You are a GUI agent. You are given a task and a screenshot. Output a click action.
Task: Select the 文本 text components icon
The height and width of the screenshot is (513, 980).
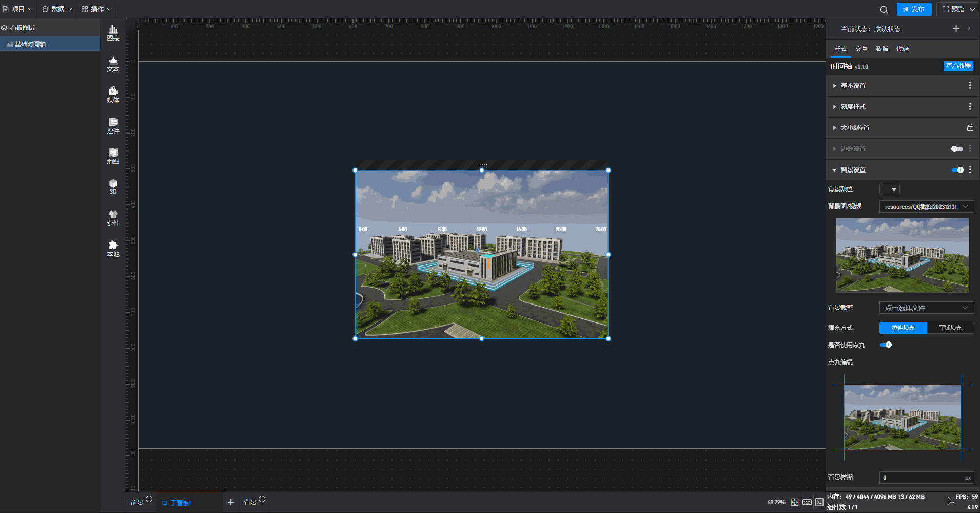click(x=113, y=64)
